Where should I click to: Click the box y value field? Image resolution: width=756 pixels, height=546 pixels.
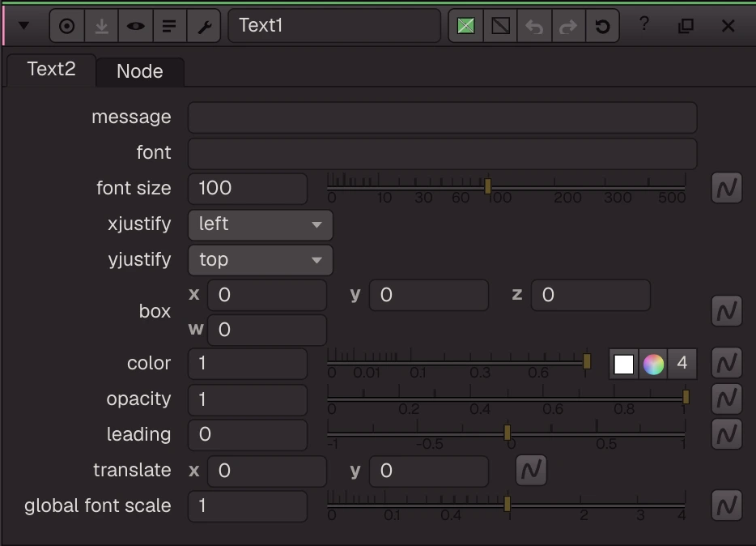pos(429,295)
